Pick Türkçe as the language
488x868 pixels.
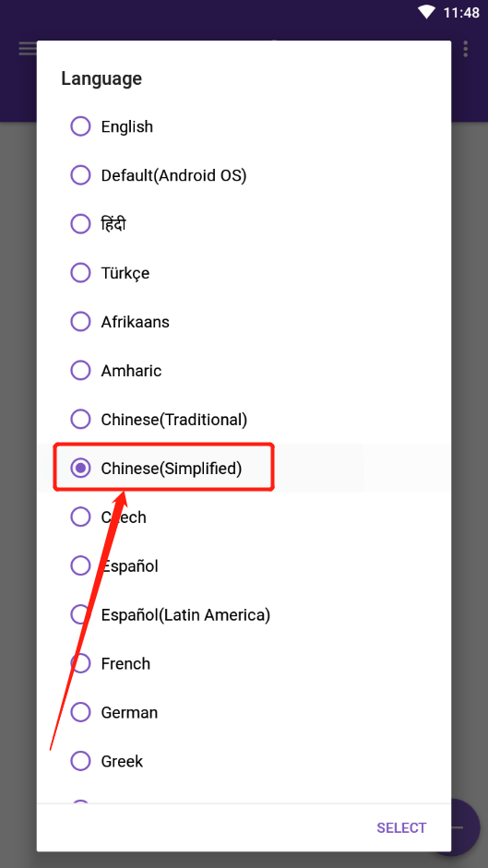click(244, 273)
